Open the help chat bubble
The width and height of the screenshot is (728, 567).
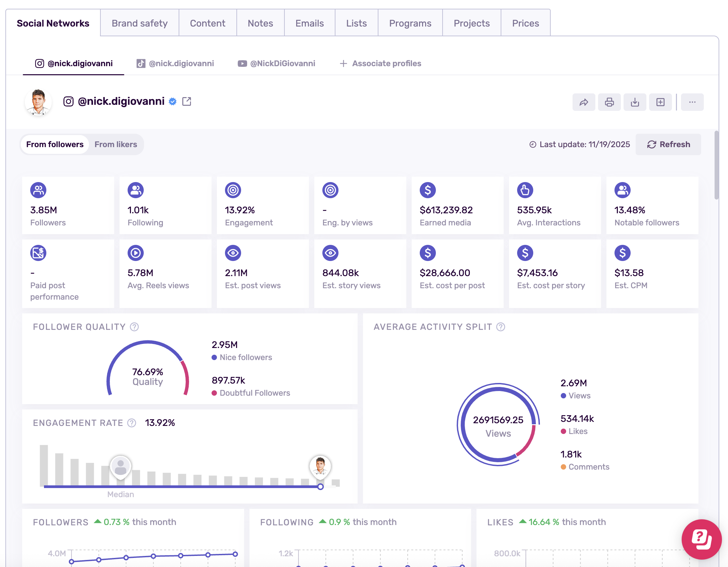[x=701, y=539]
